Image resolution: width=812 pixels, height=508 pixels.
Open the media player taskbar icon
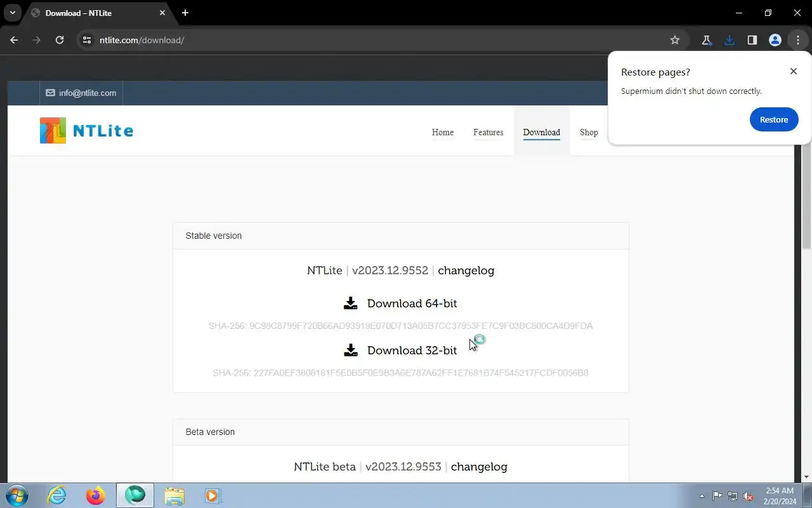pos(213,495)
